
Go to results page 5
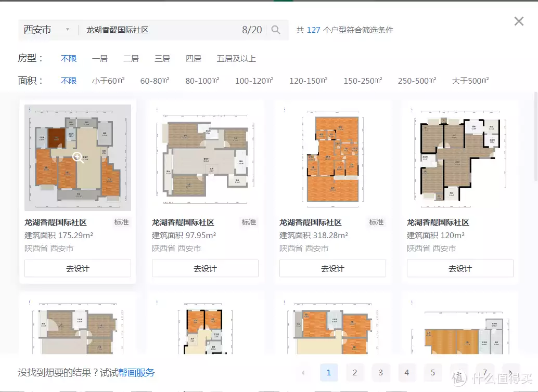[433, 372]
